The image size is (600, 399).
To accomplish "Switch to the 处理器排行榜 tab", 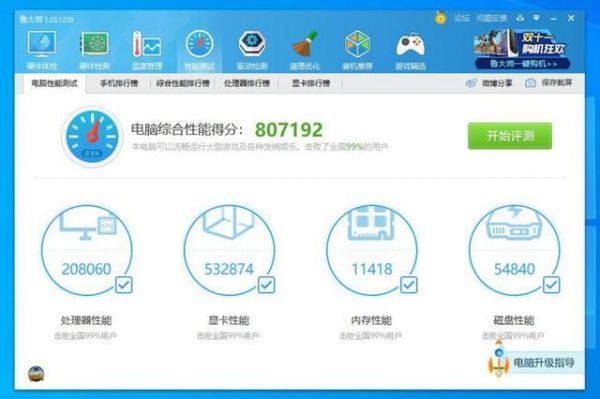I will [x=247, y=83].
